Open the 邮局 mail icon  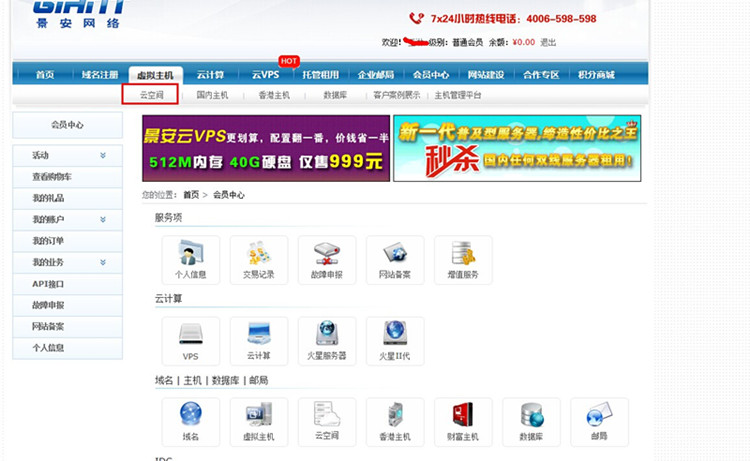(599, 421)
